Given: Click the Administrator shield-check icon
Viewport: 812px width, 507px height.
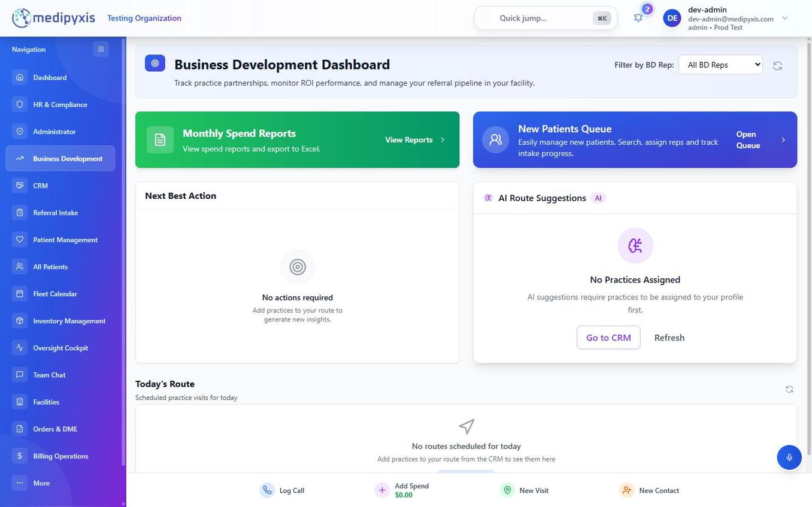Looking at the screenshot, I should click(x=20, y=131).
